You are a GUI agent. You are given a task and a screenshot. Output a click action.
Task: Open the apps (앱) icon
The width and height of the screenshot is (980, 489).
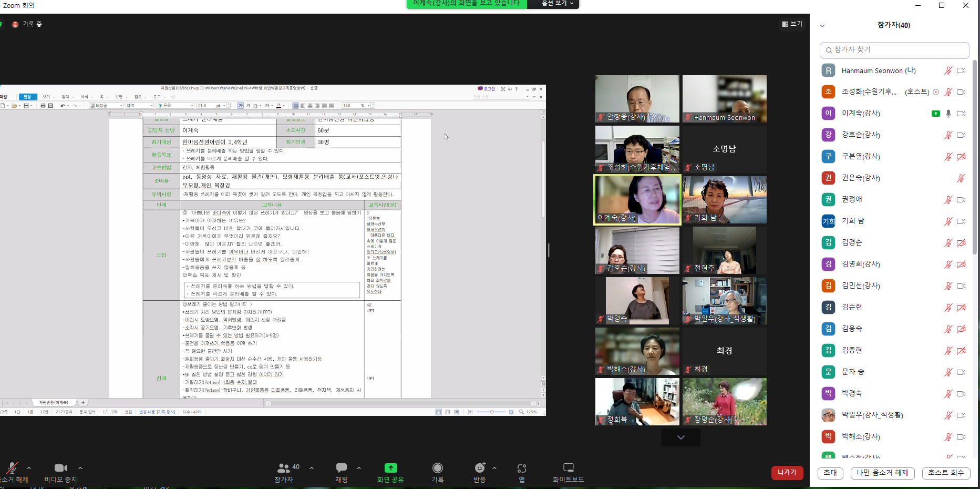click(522, 468)
